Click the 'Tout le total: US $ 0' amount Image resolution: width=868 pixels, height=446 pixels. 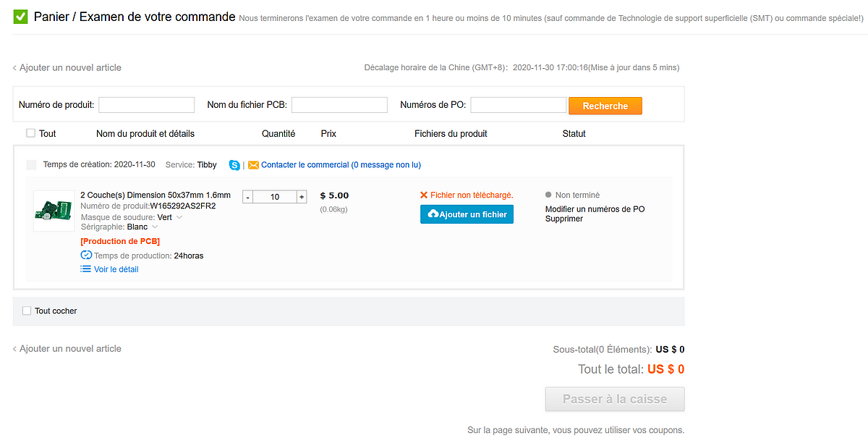pyautogui.click(x=631, y=369)
